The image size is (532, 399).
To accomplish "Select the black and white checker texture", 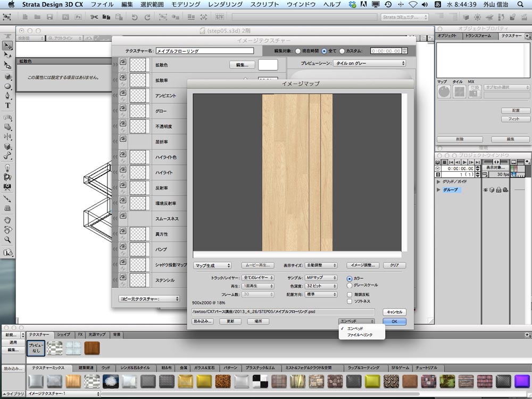I will tap(260, 381).
